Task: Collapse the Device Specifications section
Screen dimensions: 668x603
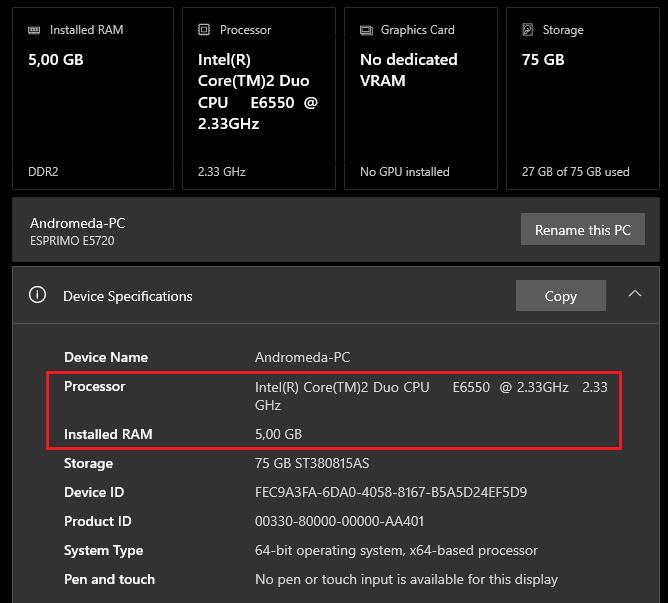Action: point(634,294)
